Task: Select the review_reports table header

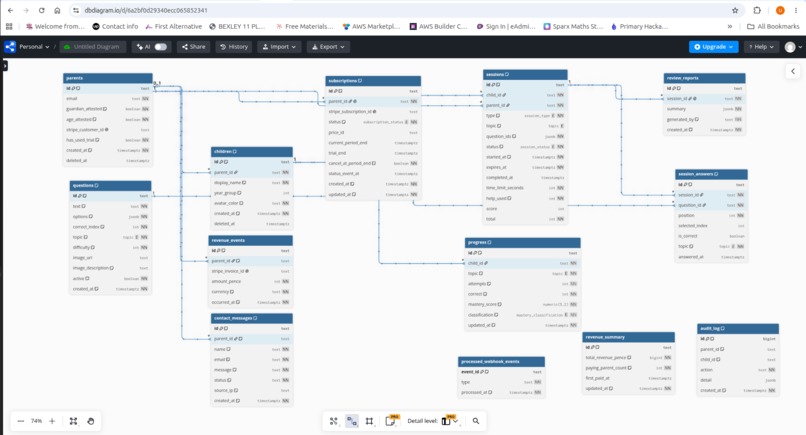Action: [x=704, y=78]
